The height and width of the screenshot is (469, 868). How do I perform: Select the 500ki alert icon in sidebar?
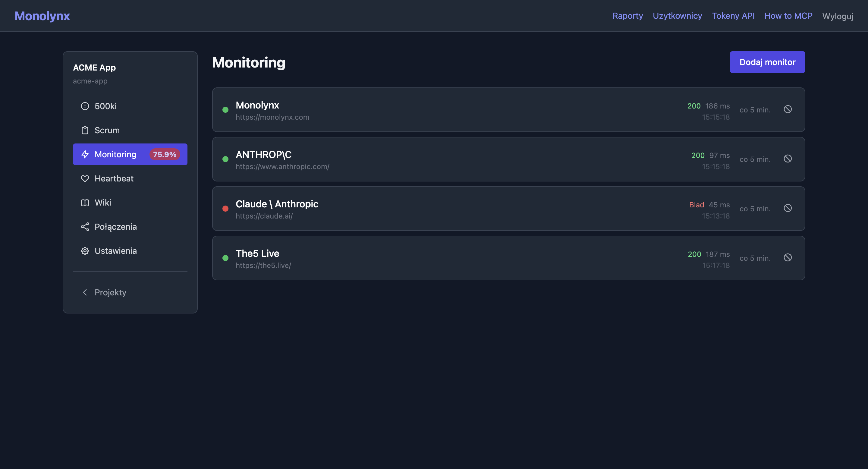click(85, 106)
